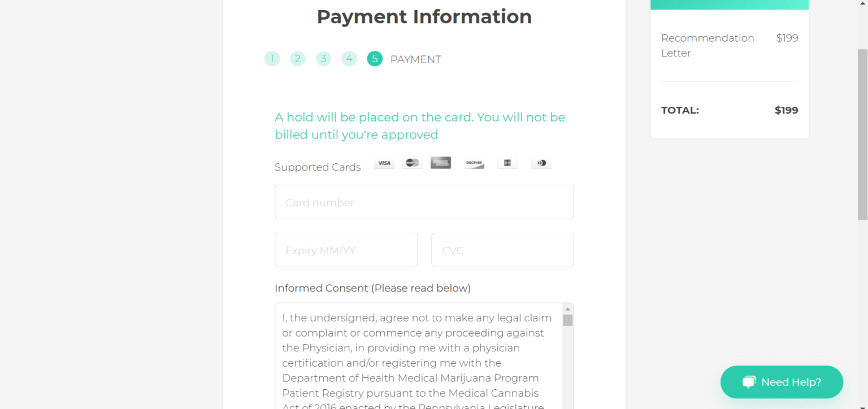Focus the Card number field
This screenshot has height=409, width=868.
click(x=424, y=202)
